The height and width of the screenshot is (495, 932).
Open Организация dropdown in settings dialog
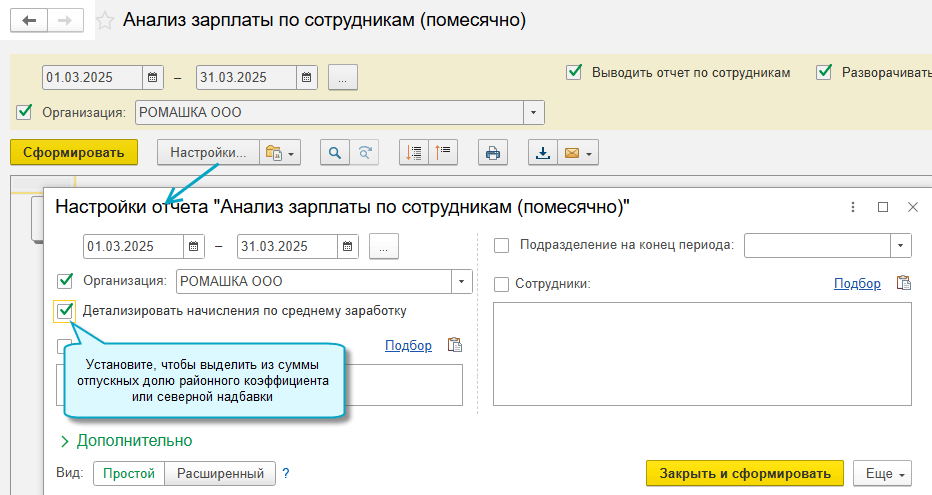[462, 281]
